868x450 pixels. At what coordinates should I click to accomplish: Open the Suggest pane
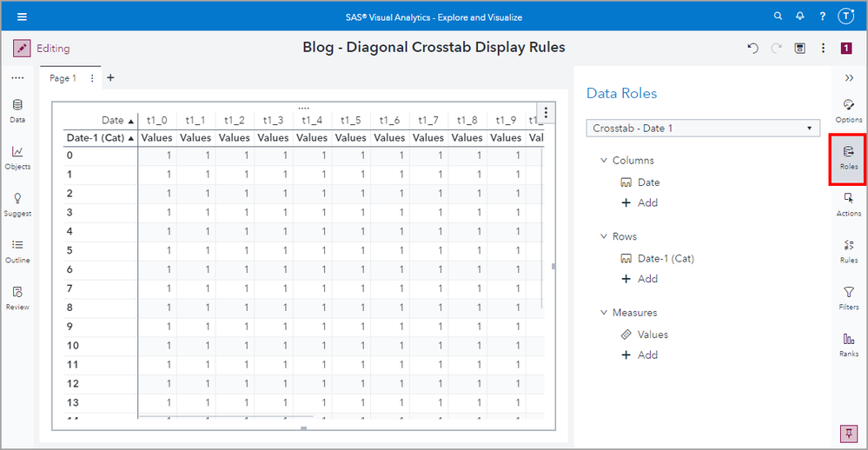(x=17, y=205)
